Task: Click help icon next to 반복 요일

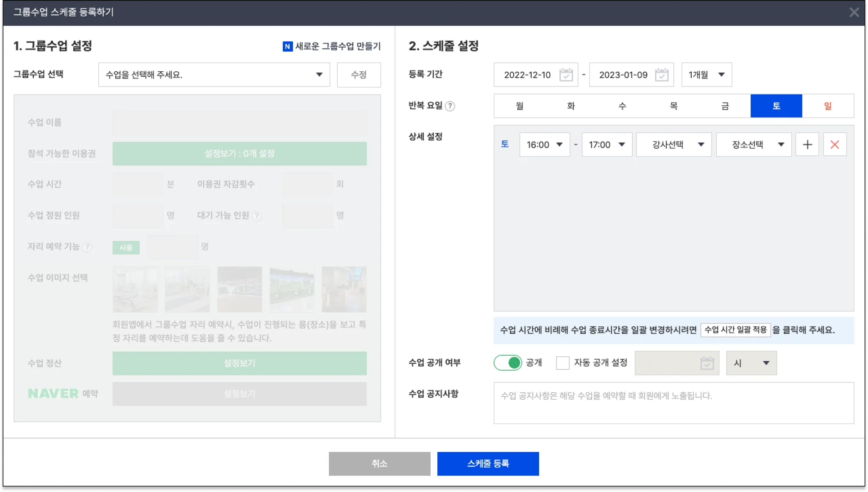Action: click(x=450, y=106)
